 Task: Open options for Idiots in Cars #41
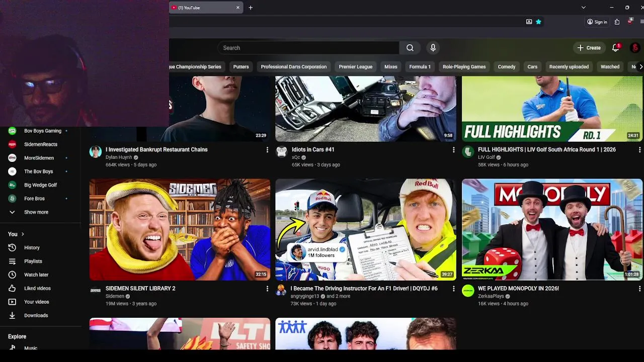tap(453, 150)
